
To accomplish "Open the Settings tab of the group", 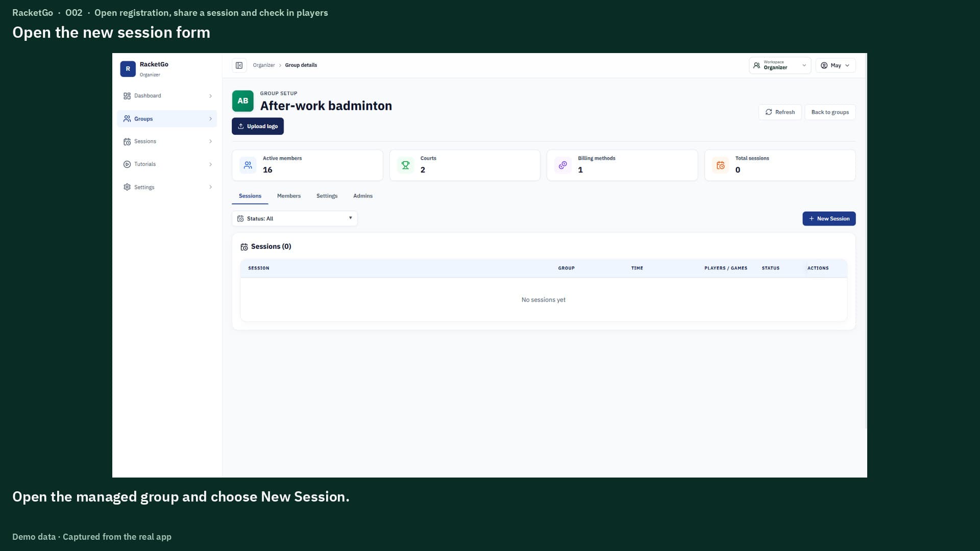I will point(327,196).
